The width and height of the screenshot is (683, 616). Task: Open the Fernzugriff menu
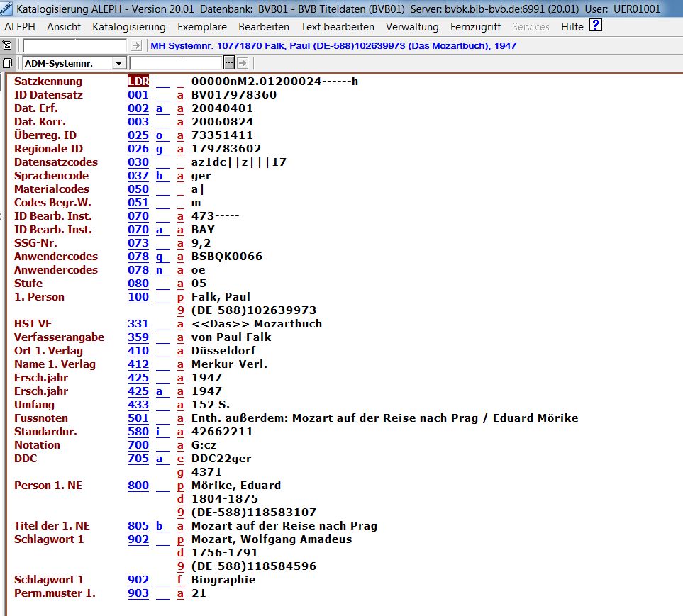click(475, 27)
